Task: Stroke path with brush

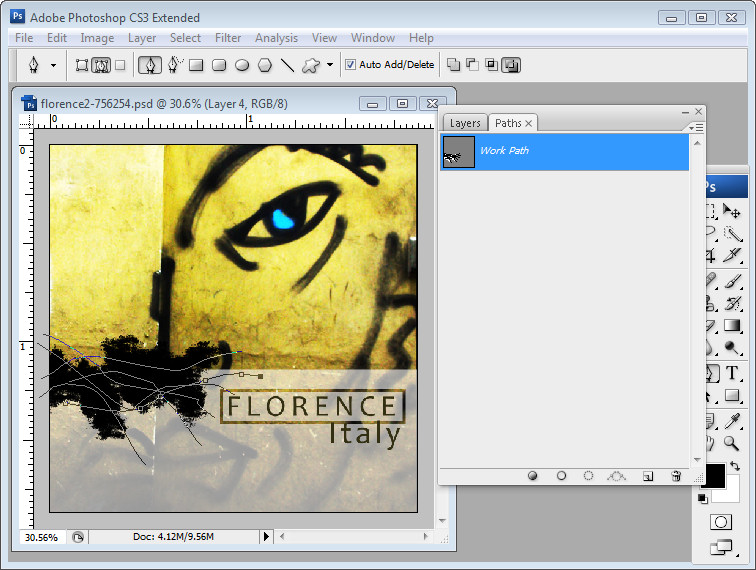Action: pyautogui.click(x=561, y=476)
